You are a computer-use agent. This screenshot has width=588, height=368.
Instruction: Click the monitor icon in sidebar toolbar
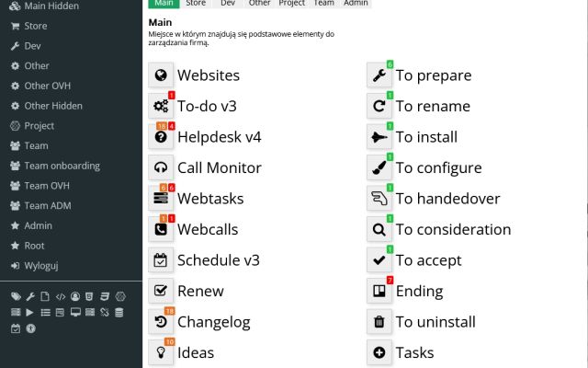[x=75, y=313]
